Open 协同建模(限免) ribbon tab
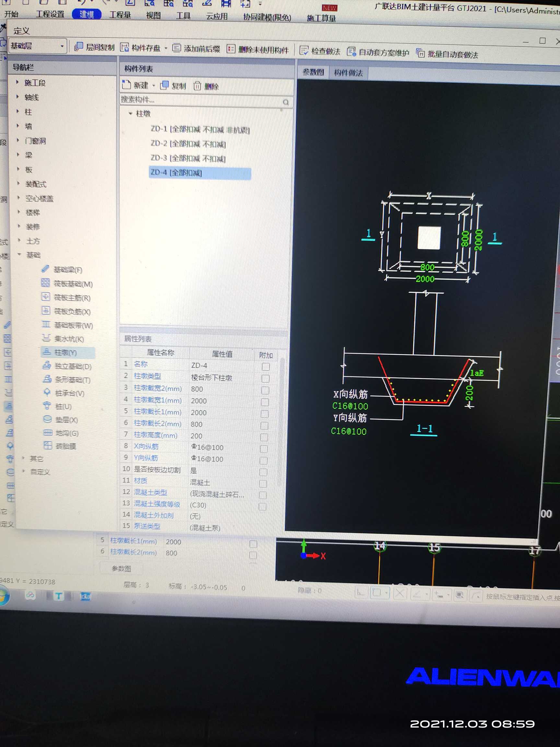This screenshot has width=560, height=747. 267,17
